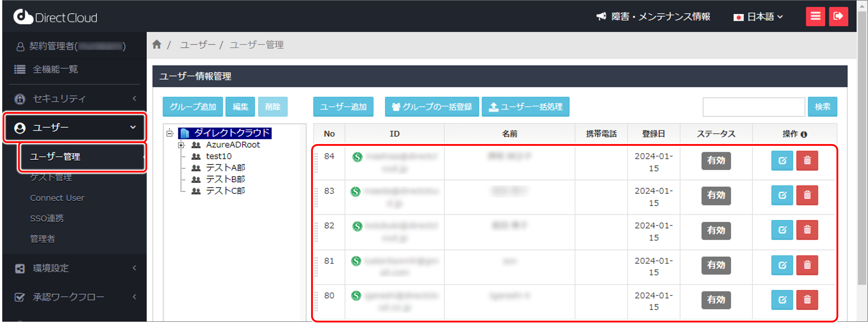This screenshot has height=325, width=868.
Task: Delete user row 83 with trash icon
Action: pos(807,195)
